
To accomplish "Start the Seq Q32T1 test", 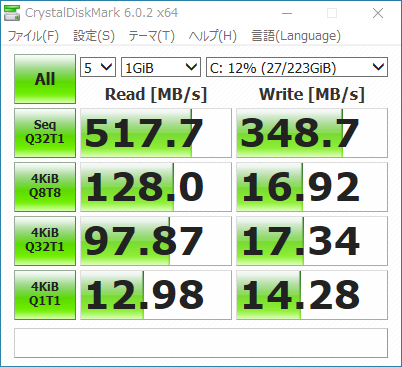I will pyautogui.click(x=45, y=133).
